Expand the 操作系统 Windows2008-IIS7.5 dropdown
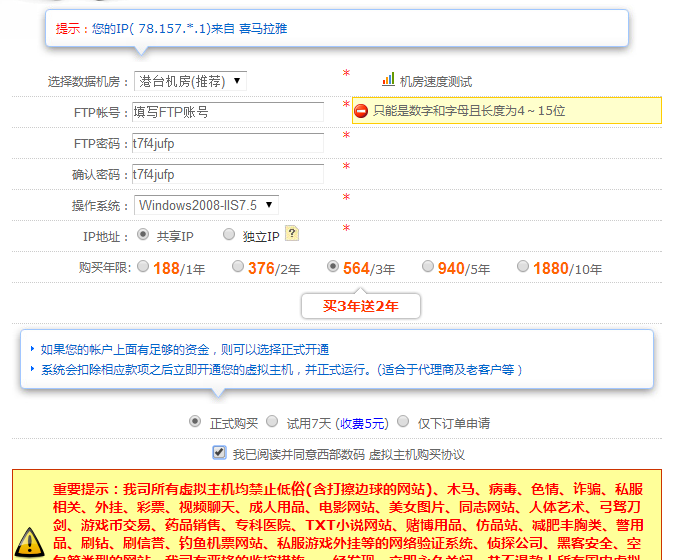 tap(206, 205)
